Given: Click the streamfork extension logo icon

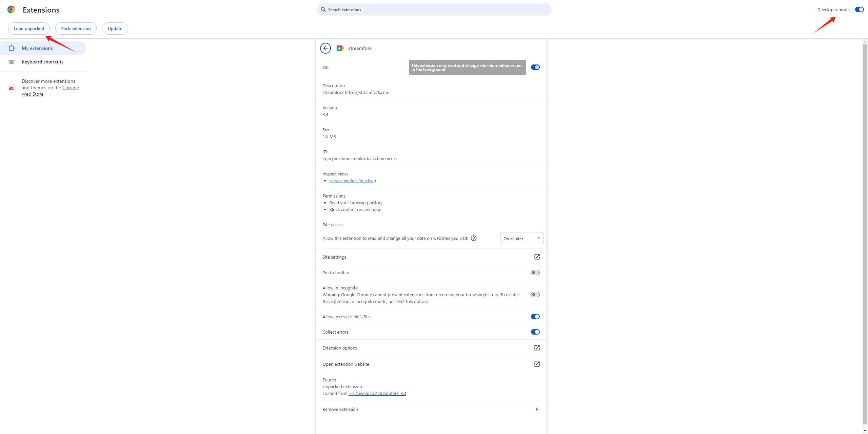Looking at the screenshot, I should [340, 48].
